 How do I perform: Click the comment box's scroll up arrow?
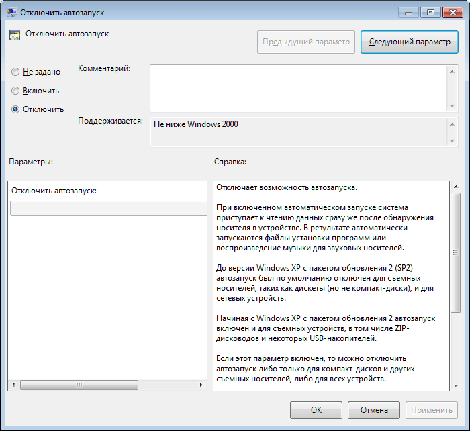[452, 71]
